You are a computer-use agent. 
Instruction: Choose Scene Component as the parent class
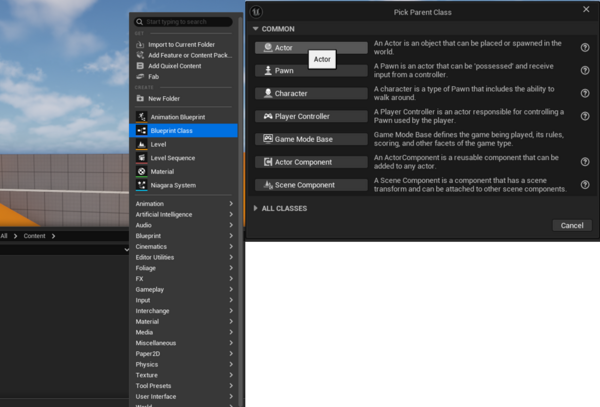(x=311, y=185)
